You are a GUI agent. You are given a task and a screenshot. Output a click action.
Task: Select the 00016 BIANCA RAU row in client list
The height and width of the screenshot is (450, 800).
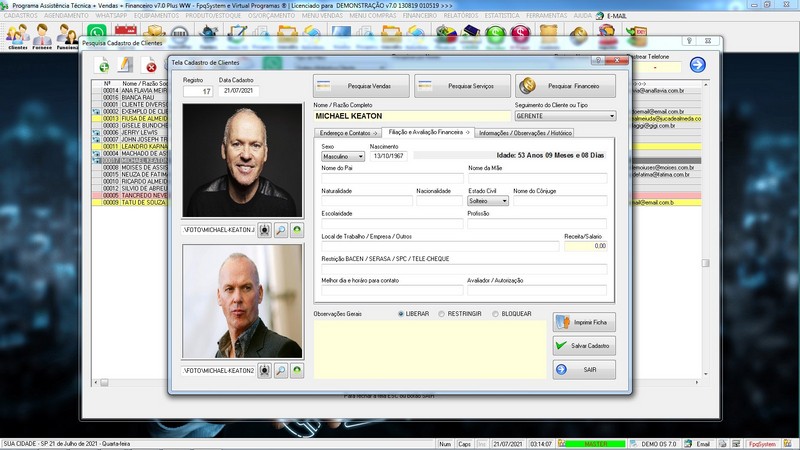click(x=131, y=97)
